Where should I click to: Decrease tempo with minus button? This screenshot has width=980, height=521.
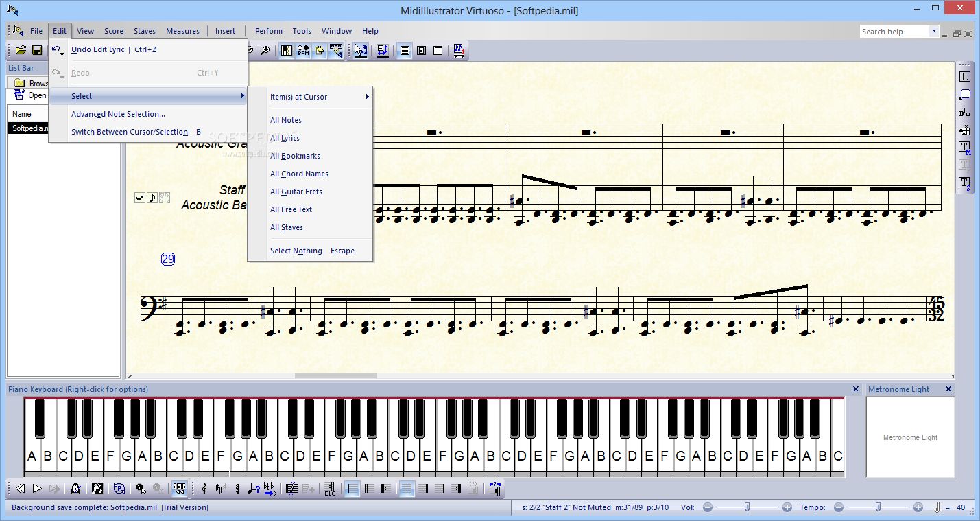click(x=838, y=507)
